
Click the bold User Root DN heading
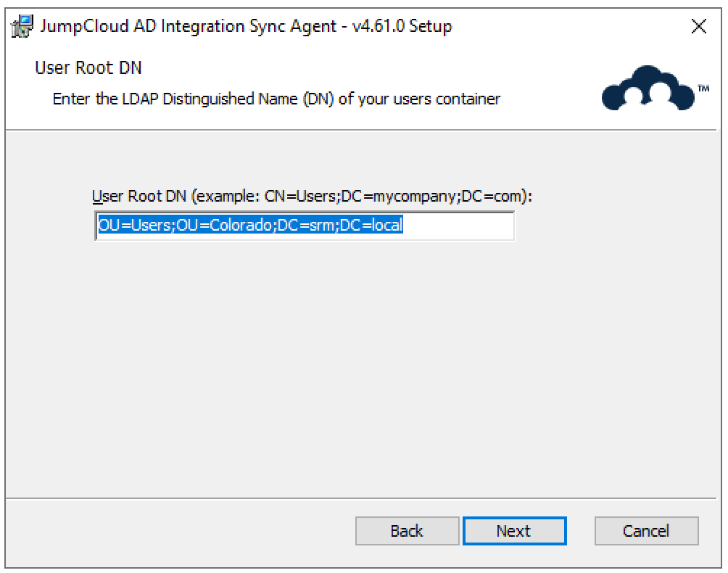pyautogui.click(x=88, y=69)
